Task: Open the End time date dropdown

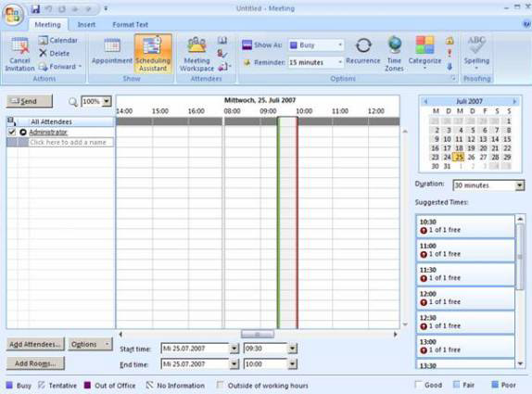Action: 234,364
